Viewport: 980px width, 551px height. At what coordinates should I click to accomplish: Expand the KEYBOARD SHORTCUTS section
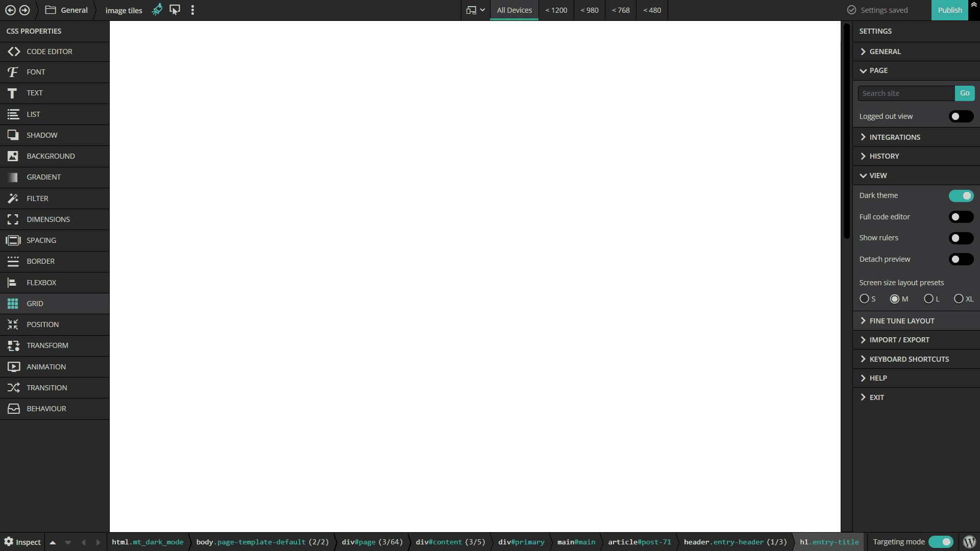(910, 359)
